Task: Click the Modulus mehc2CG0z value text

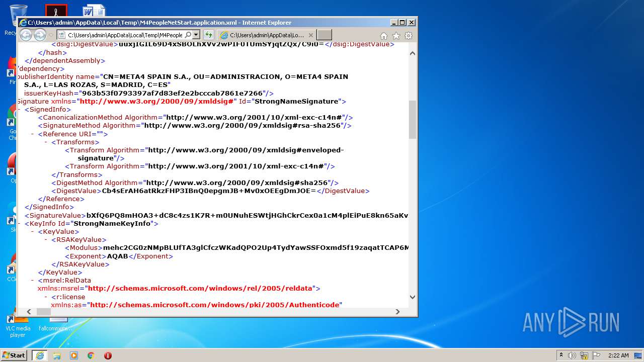Action: point(256,248)
